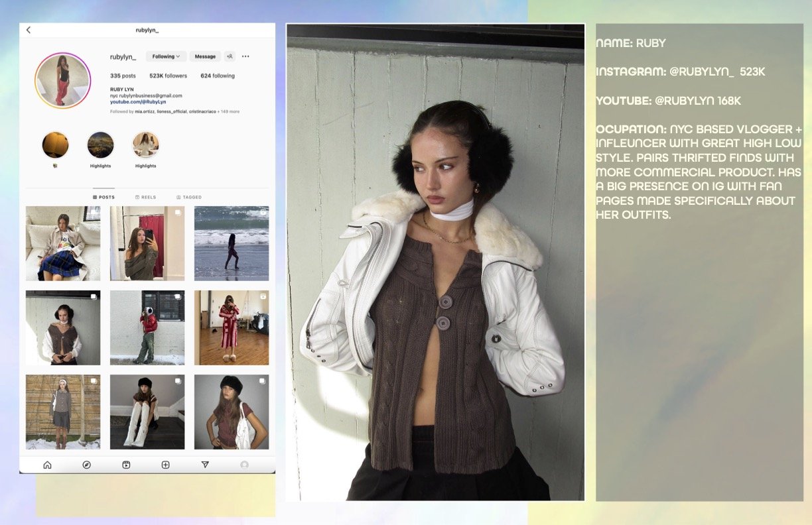Viewport: 812px width, 525px height.
Task: Open the 523K followers list
Action: coord(168,76)
